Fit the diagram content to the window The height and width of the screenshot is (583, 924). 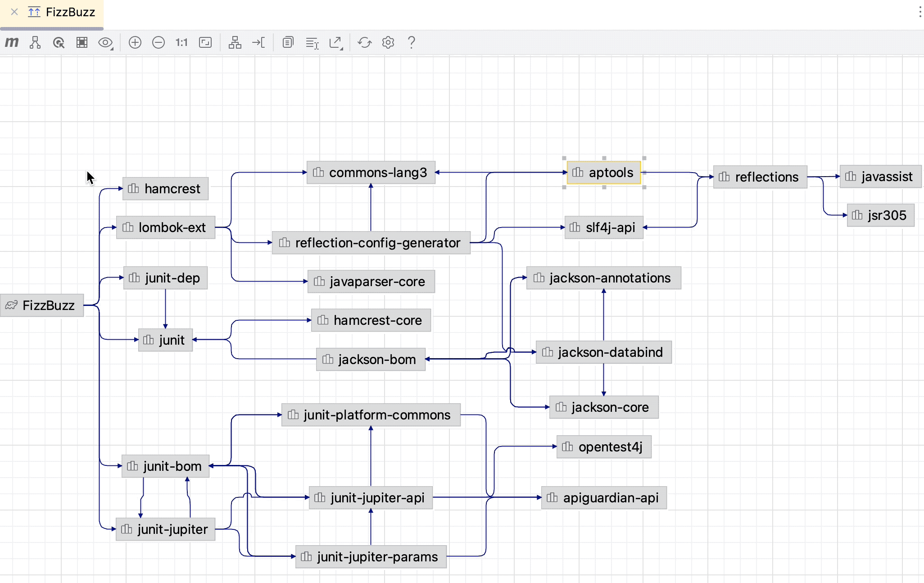tap(205, 42)
